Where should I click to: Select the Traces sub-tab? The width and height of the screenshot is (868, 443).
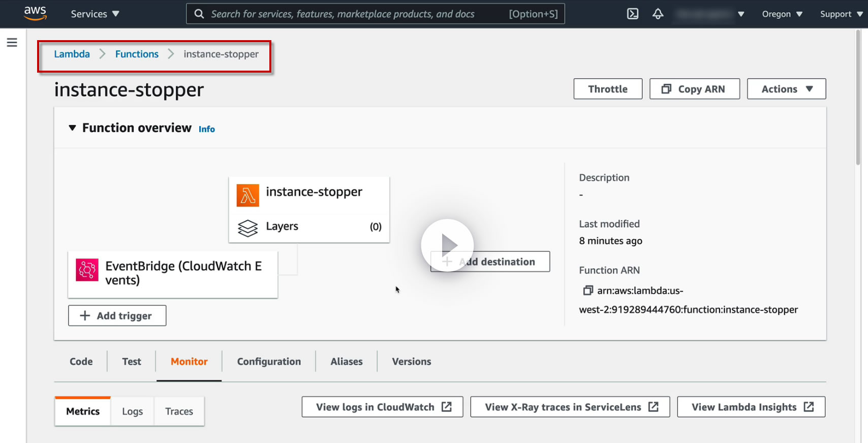coord(179,411)
